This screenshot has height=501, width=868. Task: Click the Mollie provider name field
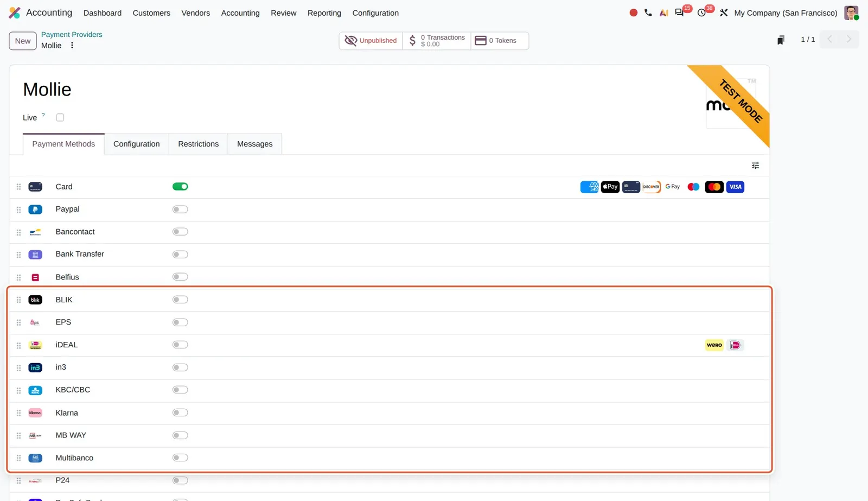(x=47, y=90)
